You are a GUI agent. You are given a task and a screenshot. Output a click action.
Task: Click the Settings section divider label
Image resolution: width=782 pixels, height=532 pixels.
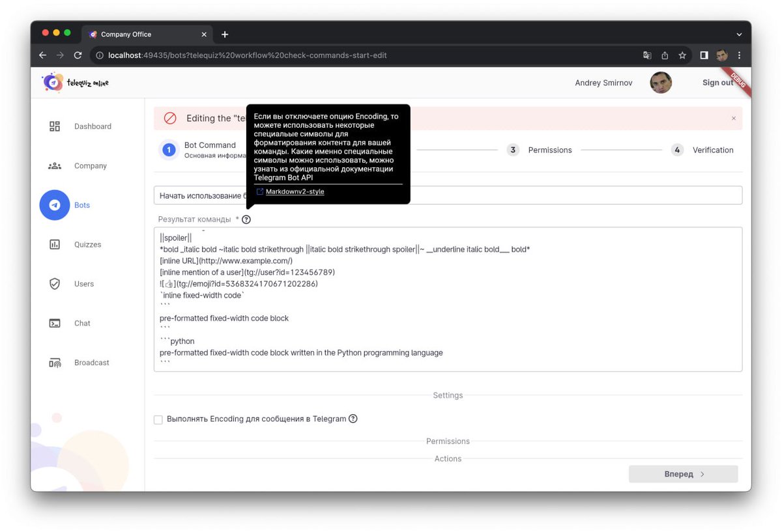[x=448, y=395]
